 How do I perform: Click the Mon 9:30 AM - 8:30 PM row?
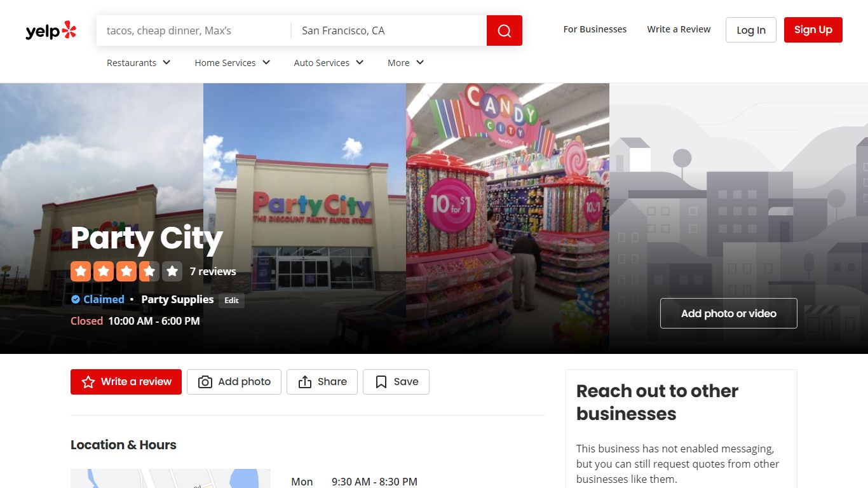(x=354, y=482)
